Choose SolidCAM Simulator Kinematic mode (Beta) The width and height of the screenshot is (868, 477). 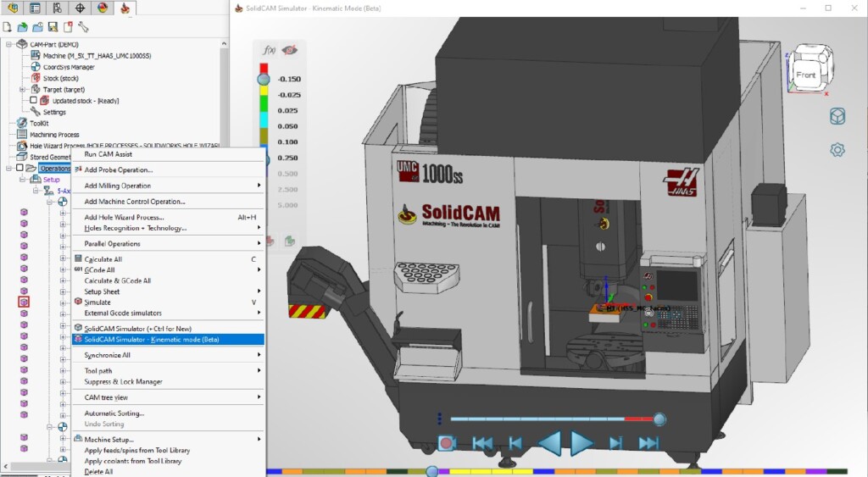click(x=169, y=339)
